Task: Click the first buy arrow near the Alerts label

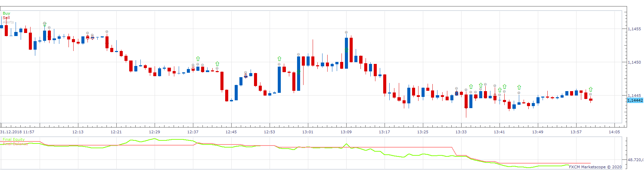Action: point(45,24)
